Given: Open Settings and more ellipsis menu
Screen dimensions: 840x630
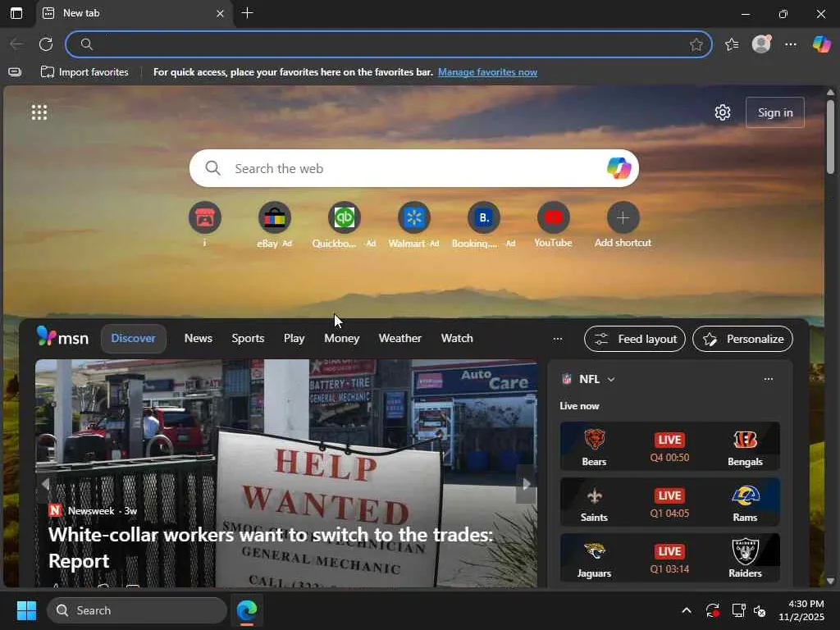Looking at the screenshot, I should point(791,44).
